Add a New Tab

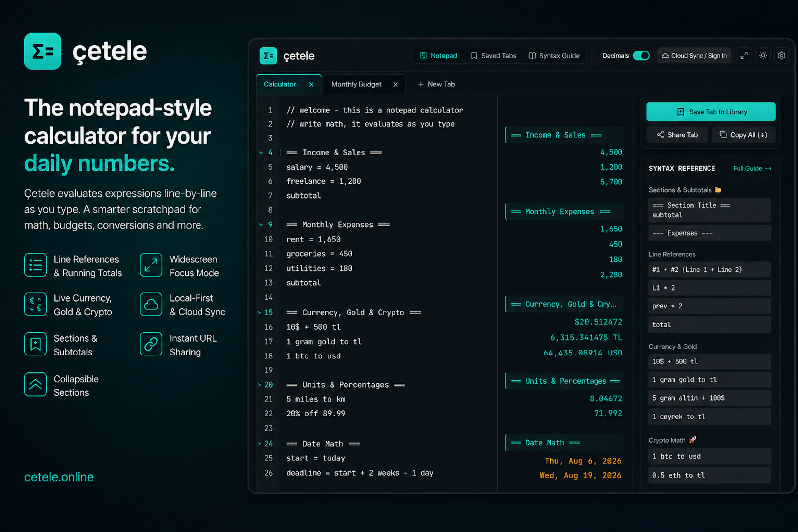[436, 84]
